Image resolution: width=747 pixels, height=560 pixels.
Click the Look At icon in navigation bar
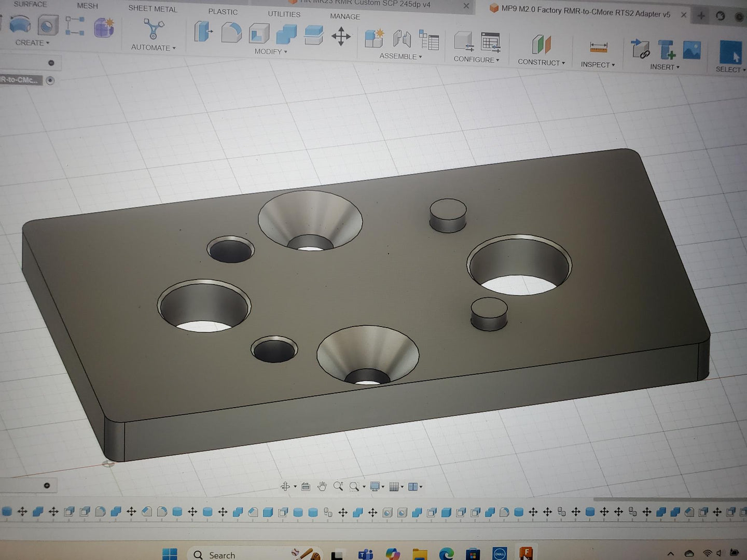306,486
